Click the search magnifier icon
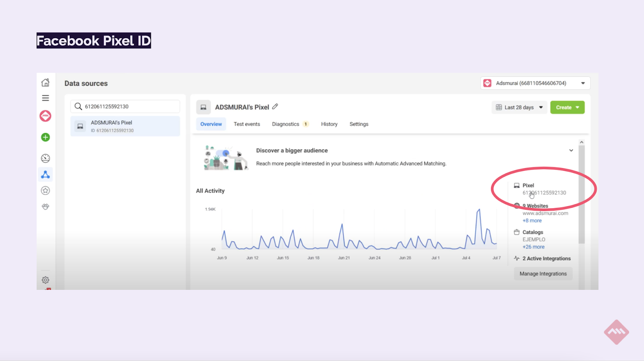The image size is (644, 361). coord(78,107)
